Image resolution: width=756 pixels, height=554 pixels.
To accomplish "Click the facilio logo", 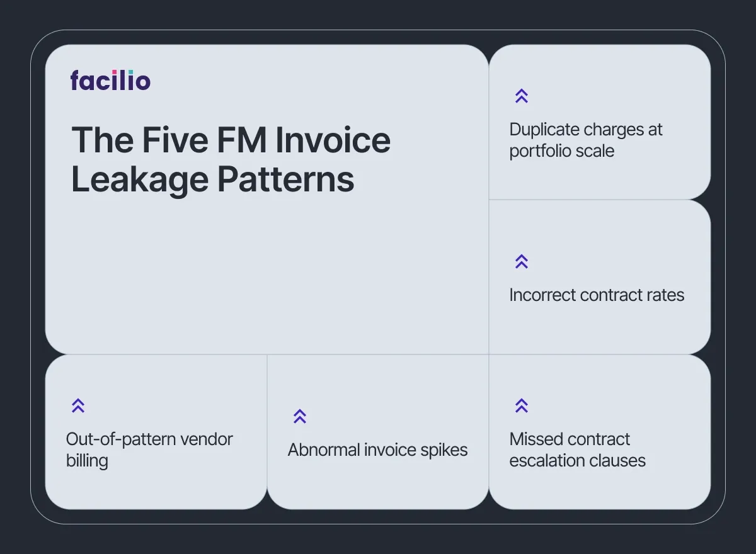I will [x=110, y=81].
